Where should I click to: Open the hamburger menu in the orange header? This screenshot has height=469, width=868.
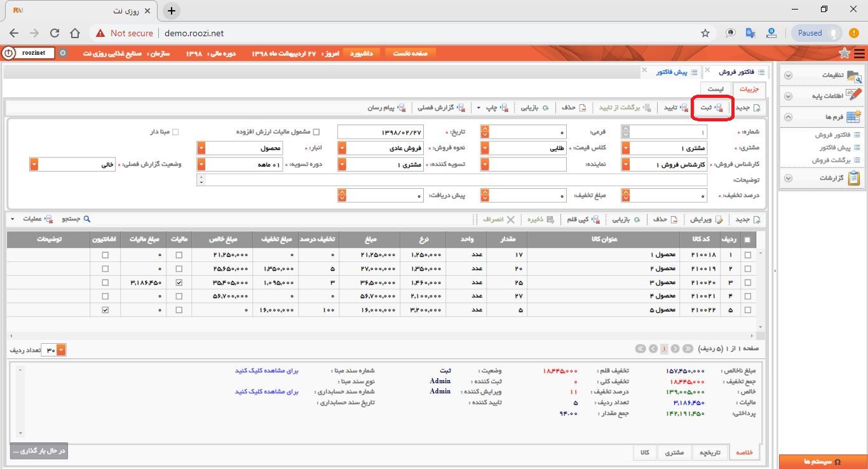(859, 53)
